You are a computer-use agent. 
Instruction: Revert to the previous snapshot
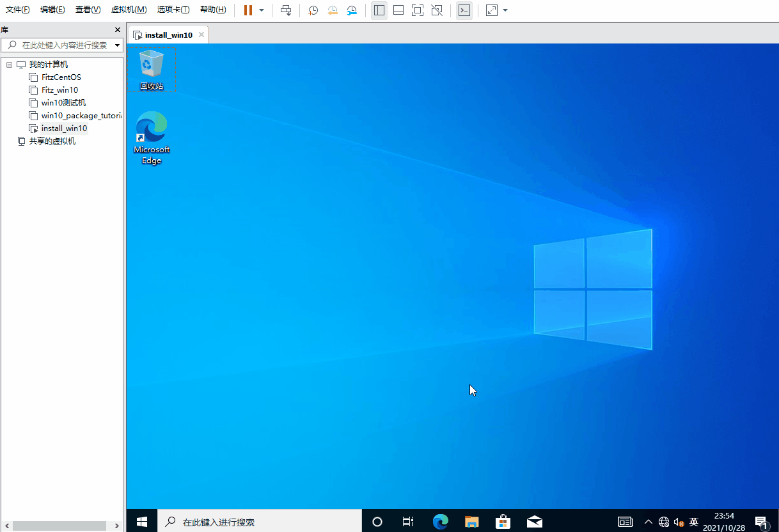pos(333,10)
